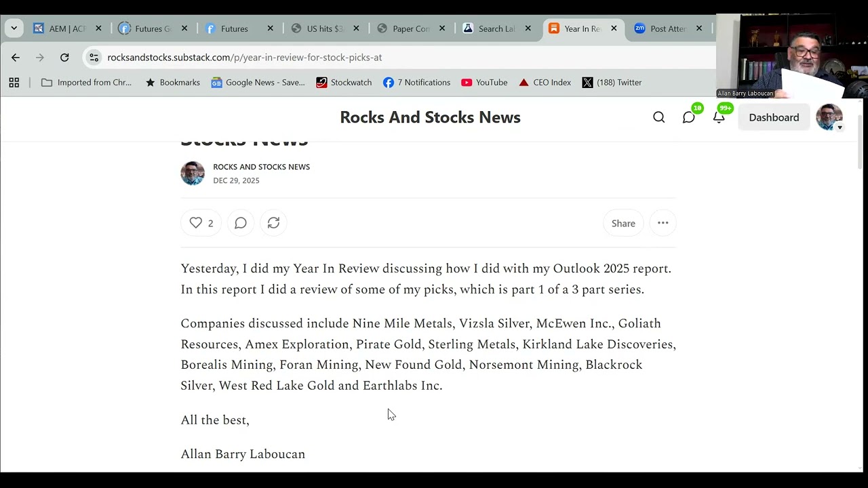Close the Futures tab
This screenshot has width=868, height=488.
tap(271, 28)
